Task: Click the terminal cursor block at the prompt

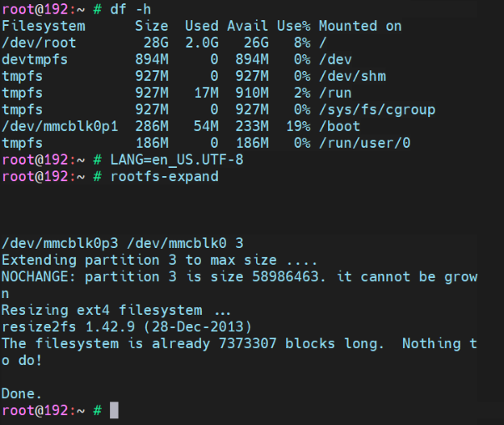Action: [114, 410]
